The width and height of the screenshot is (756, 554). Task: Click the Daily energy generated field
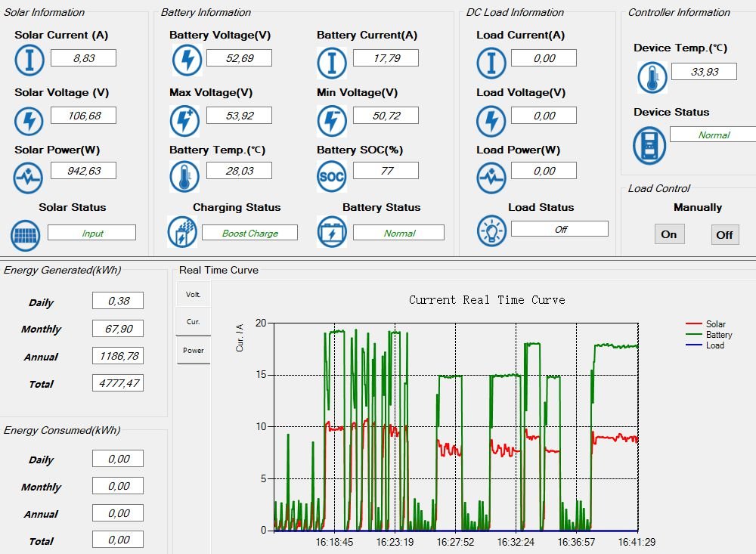coord(118,300)
